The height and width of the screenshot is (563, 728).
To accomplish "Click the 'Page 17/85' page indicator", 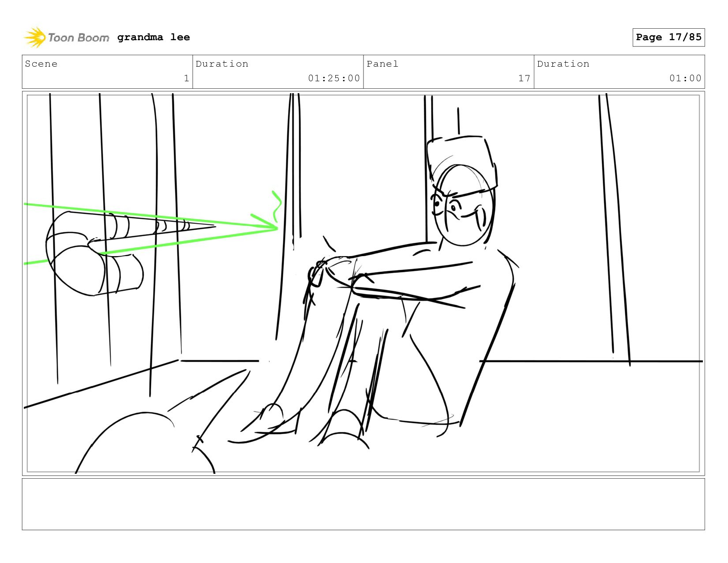I will [x=668, y=37].
